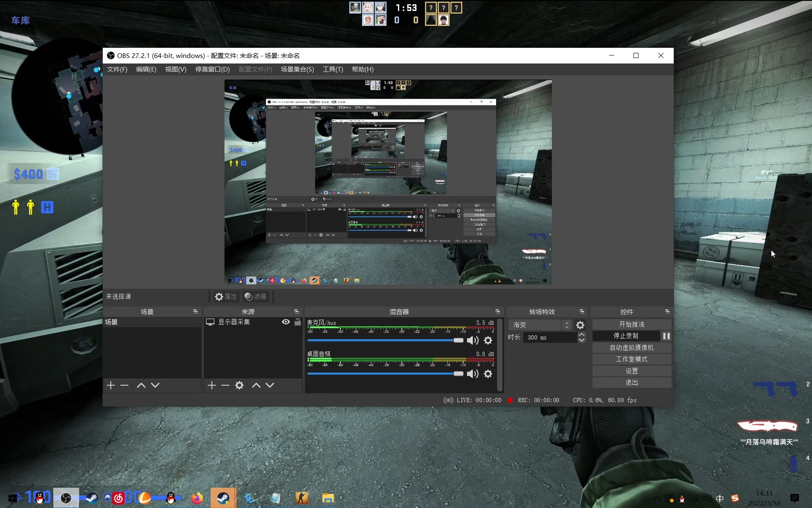
Task: Remove selected source with minus icon
Action: point(225,385)
